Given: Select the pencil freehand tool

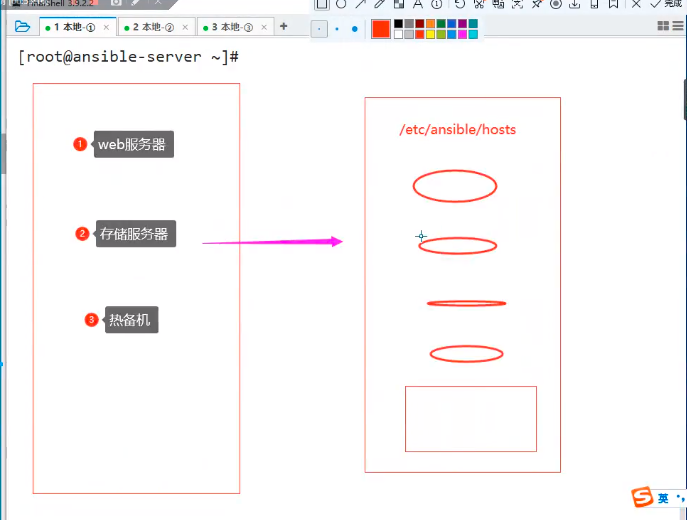Looking at the screenshot, I should [x=379, y=4].
